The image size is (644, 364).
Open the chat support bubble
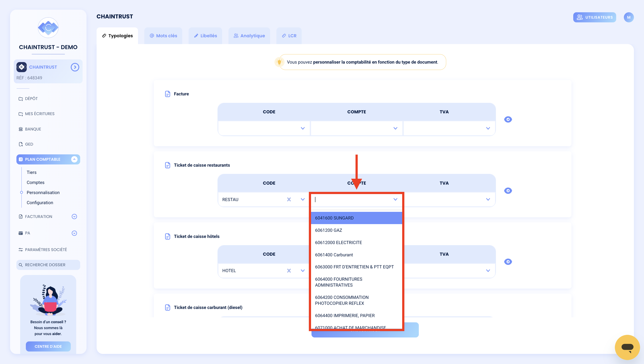(x=627, y=348)
